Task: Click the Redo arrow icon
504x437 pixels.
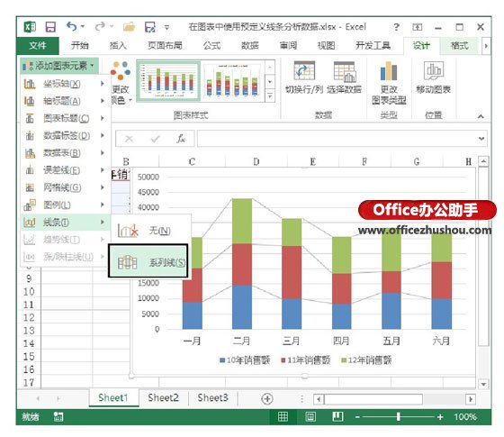Action: pyautogui.click(x=100, y=27)
